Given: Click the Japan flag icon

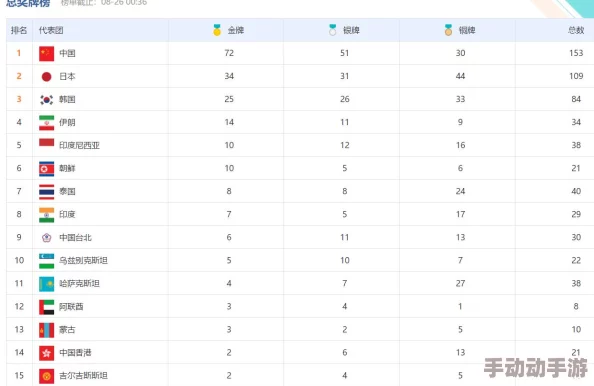Looking at the screenshot, I should (x=47, y=77).
